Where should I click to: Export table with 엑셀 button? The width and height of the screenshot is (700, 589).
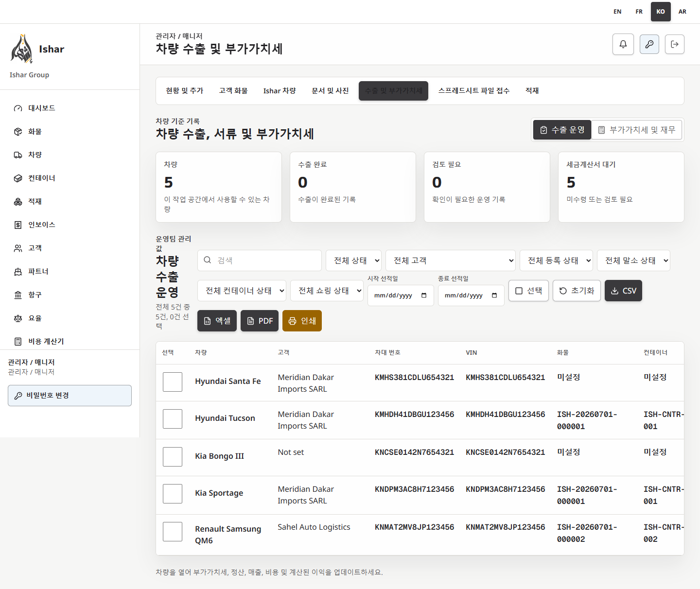217,321
